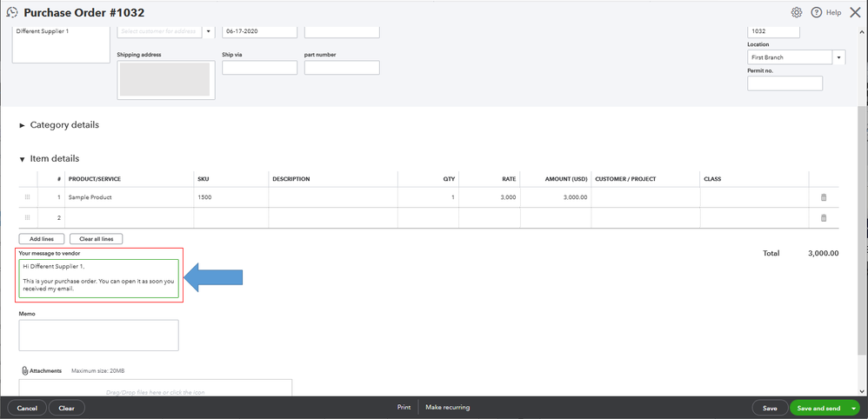868x419 pixels.
Task: Open the Save and send dropdown arrow
Action: coord(853,408)
